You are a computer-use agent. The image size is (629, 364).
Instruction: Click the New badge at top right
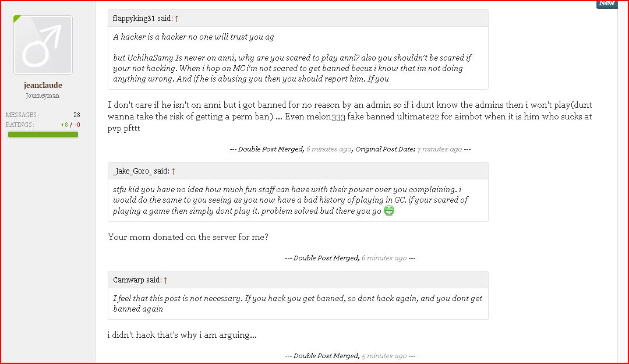606,3
